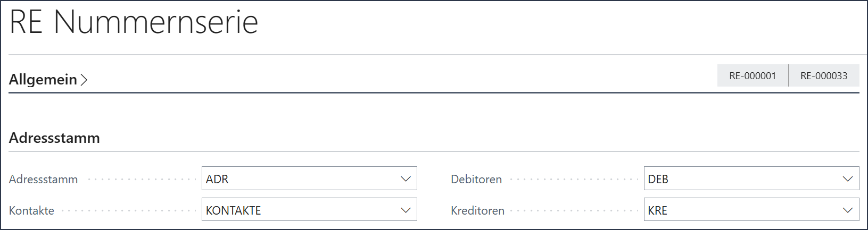Click the Adressstamm field label
Image resolution: width=868 pixels, height=230 pixels.
43,180
